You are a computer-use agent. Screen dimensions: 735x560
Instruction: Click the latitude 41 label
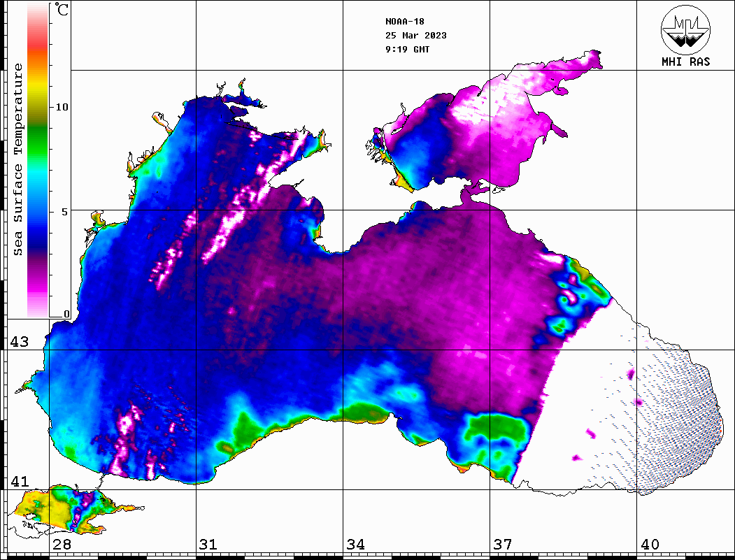point(19,482)
